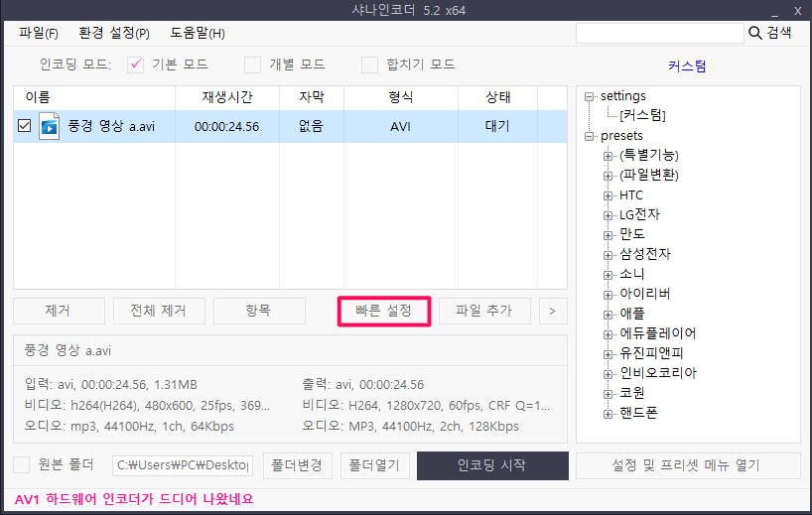Image resolution: width=812 pixels, height=515 pixels.
Task: Click the 없음 subtitle cell
Action: [312, 126]
